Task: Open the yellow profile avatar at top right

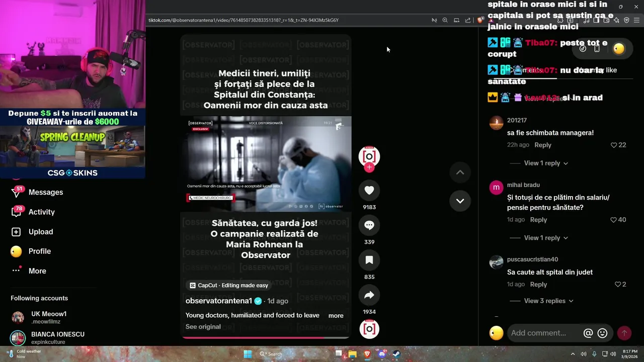Action: pyautogui.click(x=619, y=48)
